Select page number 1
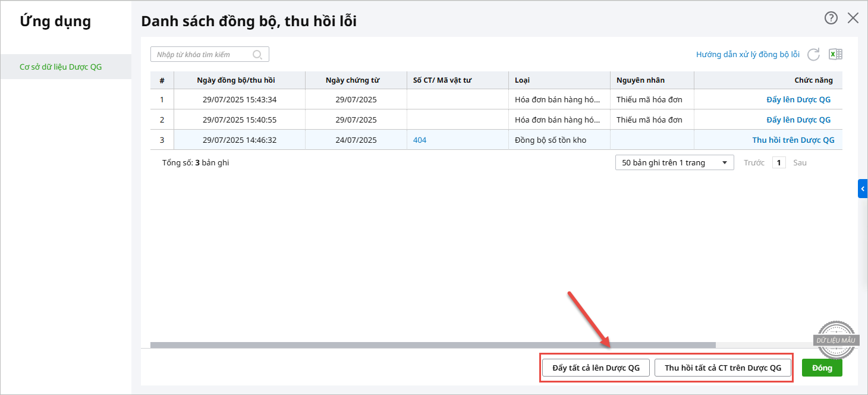The image size is (868, 395). 779,162
